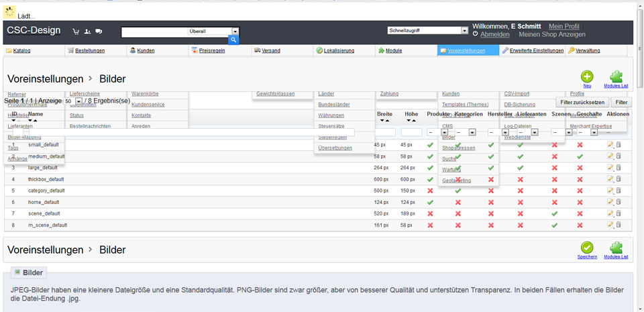Delete the thickbox_default image type
Screen dimensions: 644x312
[x=619, y=179]
